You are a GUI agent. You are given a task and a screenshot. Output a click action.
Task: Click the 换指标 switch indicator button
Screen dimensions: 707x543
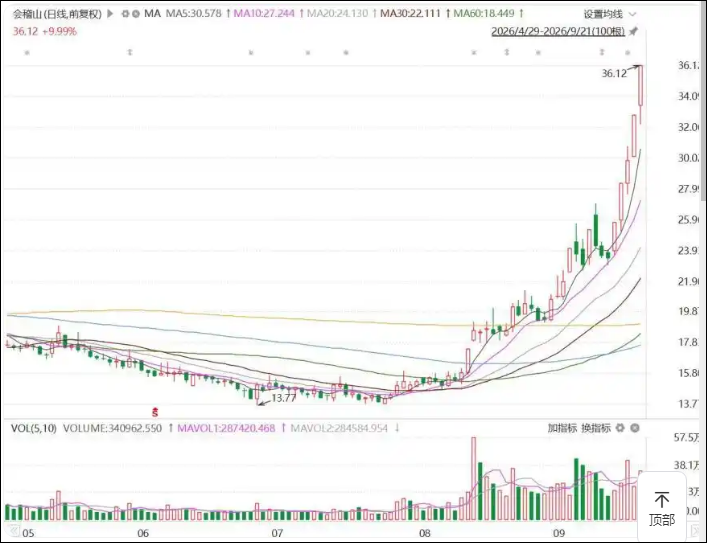click(x=596, y=428)
